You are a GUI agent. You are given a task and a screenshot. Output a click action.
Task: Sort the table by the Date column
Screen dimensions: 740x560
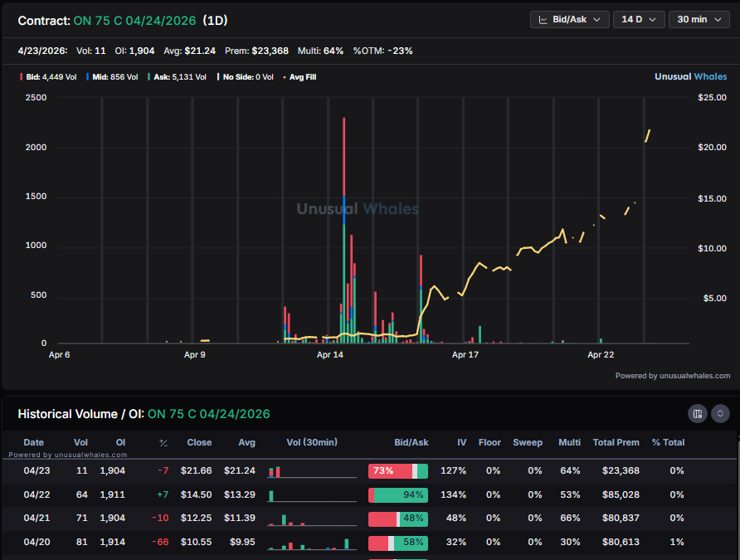[x=33, y=442]
